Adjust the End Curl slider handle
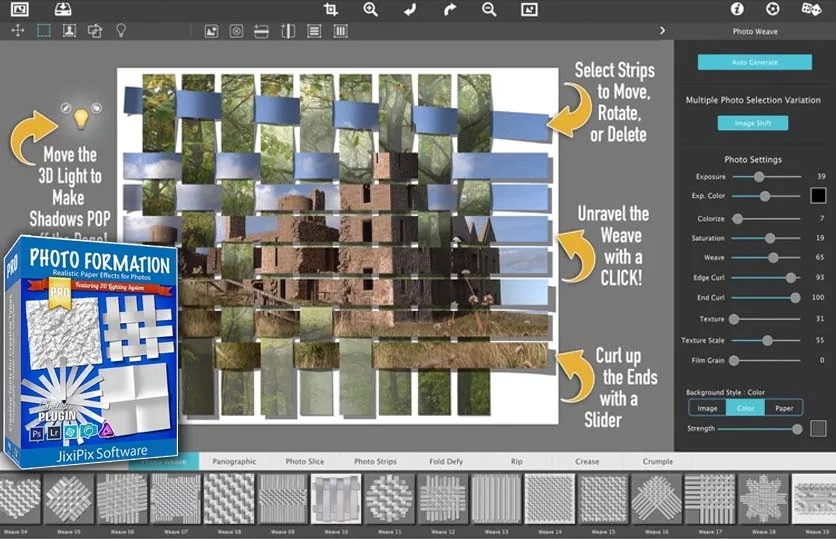This screenshot has width=836, height=539. coord(795,297)
